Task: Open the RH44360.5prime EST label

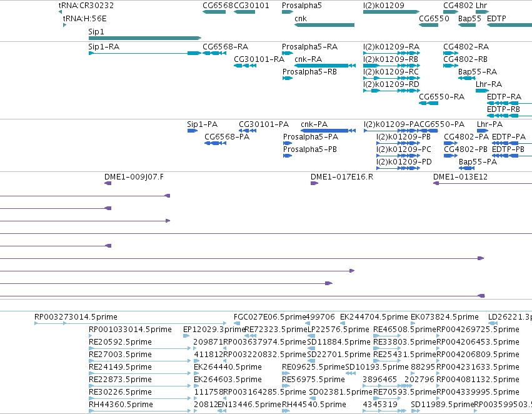Action: [121, 405]
